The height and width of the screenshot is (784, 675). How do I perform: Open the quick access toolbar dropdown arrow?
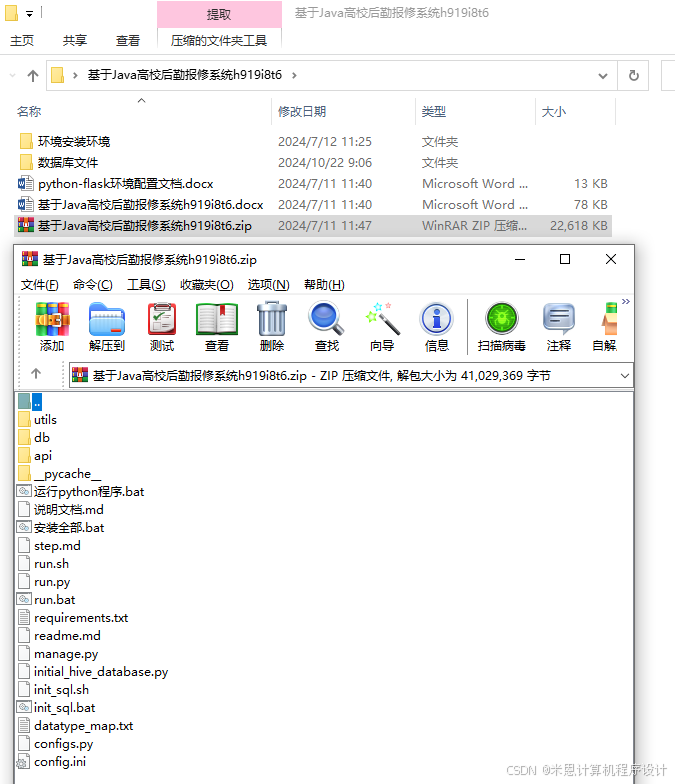(x=30, y=14)
